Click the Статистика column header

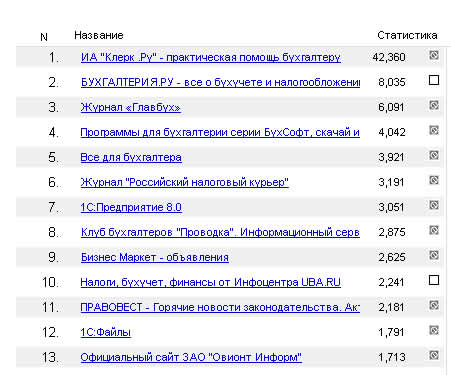[x=407, y=35]
